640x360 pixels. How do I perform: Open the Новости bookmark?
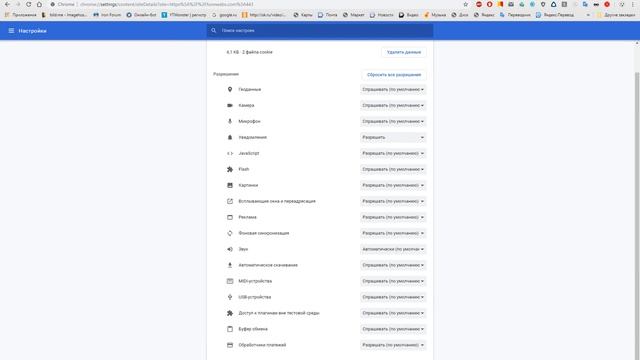[x=382, y=15]
